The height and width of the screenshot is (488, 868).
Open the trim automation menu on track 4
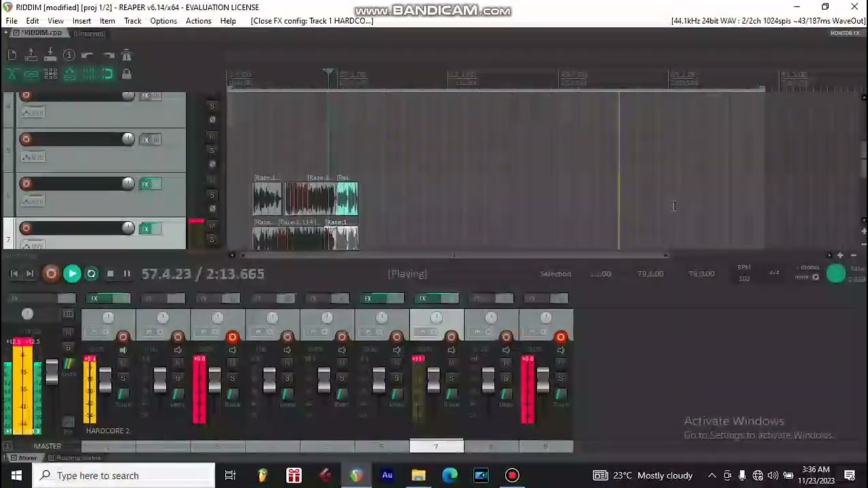tap(33, 113)
